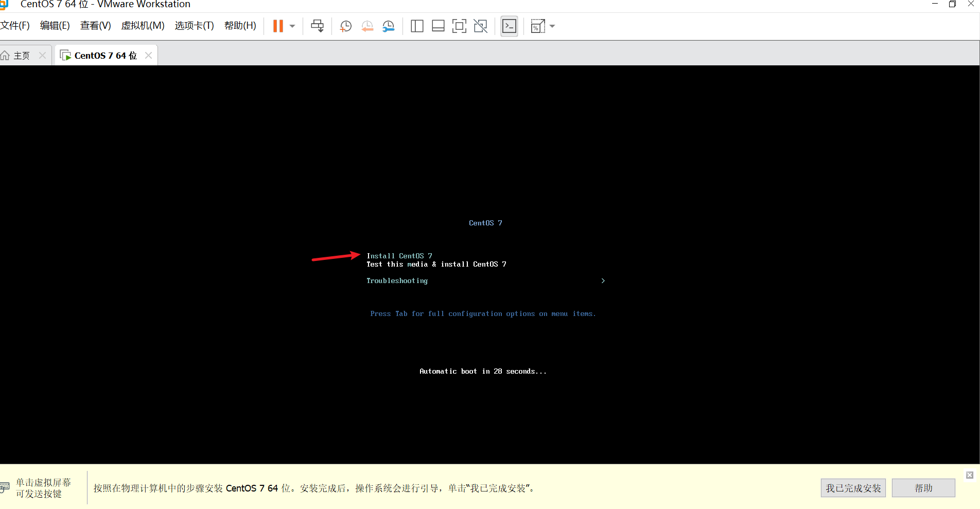The height and width of the screenshot is (509, 980).
Task: Click 我已完成安装 button
Action: (x=853, y=488)
